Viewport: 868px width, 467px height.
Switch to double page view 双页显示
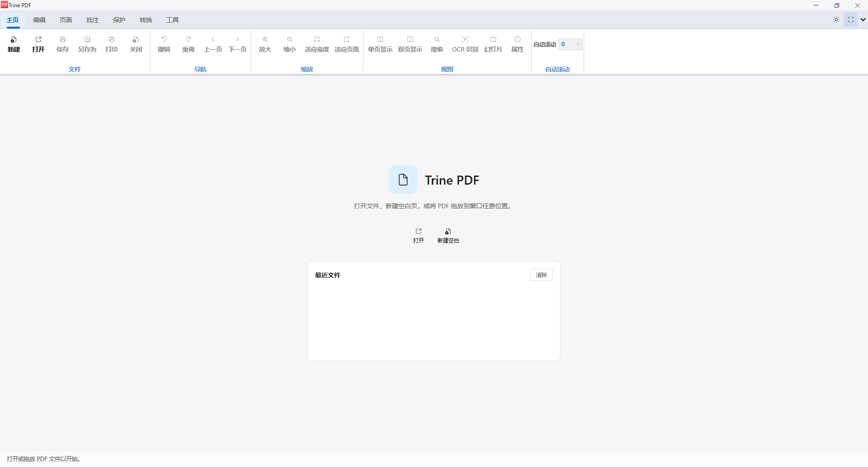tap(410, 44)
